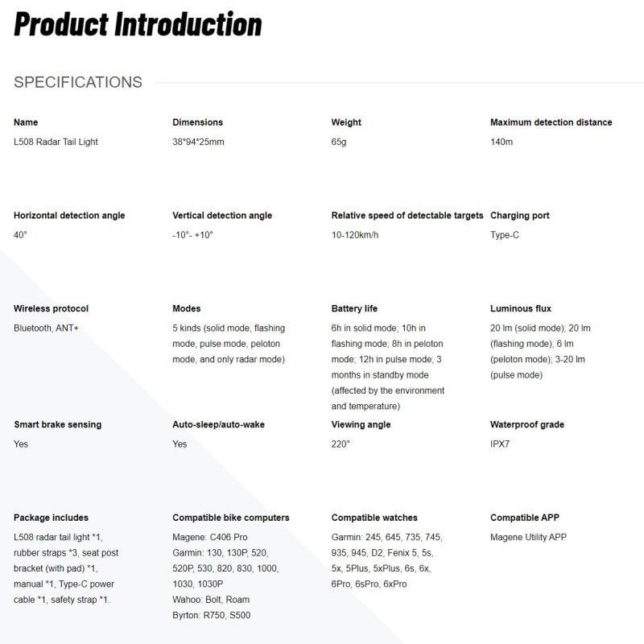
Task: Click the SPECIFICATIONS section title
Action: click(x=78, y=82)
